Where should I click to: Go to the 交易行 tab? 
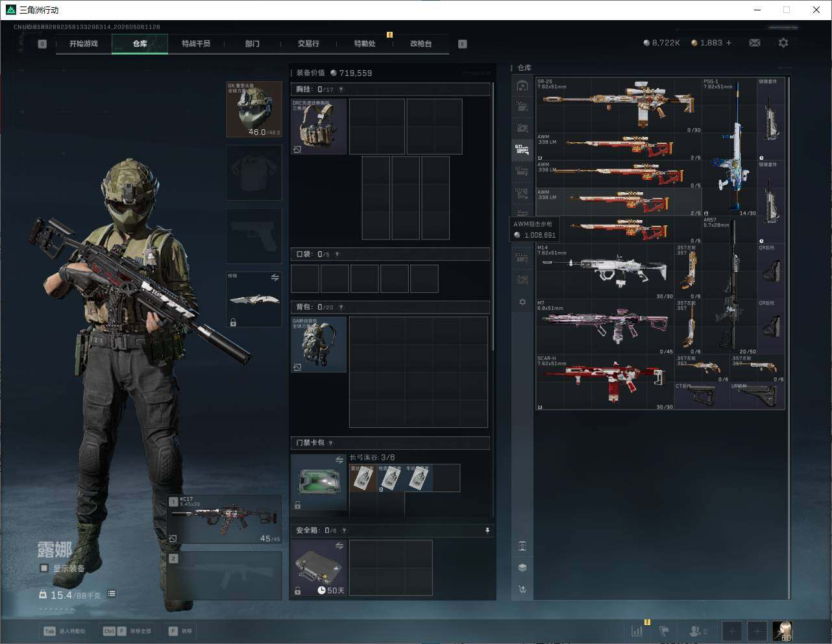point(308,43)
